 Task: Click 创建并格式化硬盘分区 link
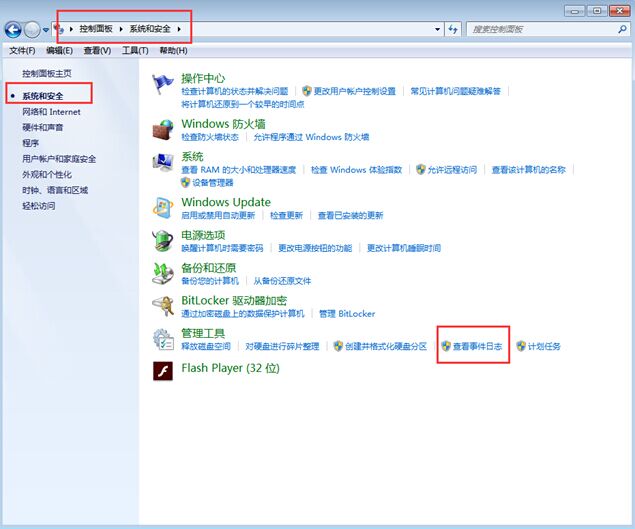point(386,346)
